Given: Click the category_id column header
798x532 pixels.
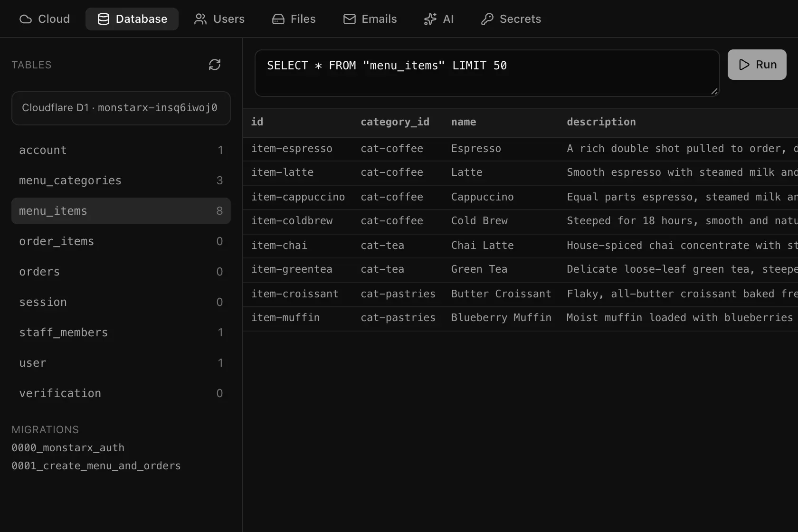Looking at the screenshot, I should point(395,122).
